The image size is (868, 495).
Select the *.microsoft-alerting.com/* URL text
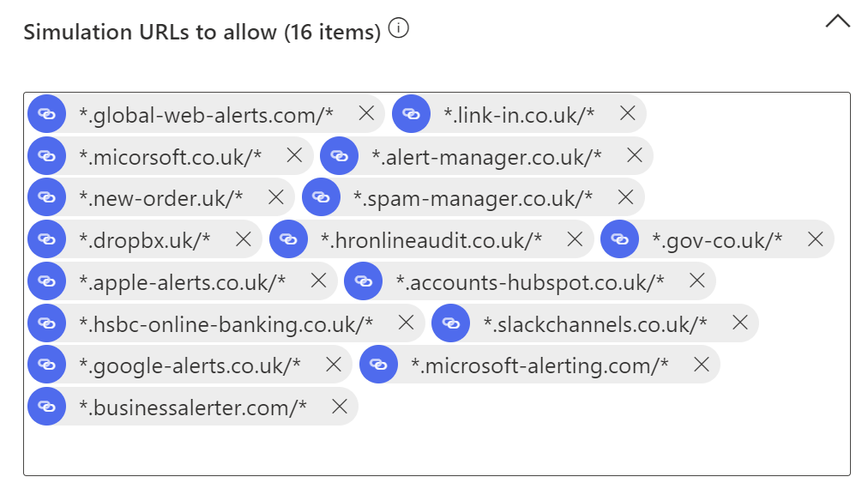tap(539, 365)
